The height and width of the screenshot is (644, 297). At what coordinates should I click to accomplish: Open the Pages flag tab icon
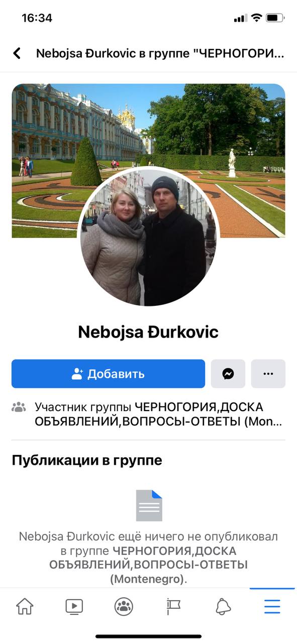pos(173,607)
